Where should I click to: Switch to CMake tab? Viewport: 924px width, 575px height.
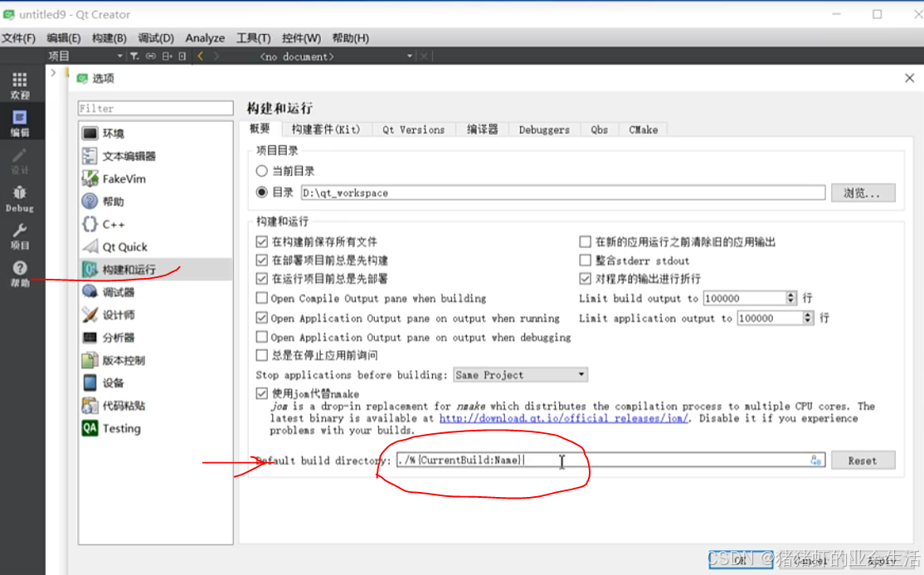pyautogui.click(x=643, y=129)
